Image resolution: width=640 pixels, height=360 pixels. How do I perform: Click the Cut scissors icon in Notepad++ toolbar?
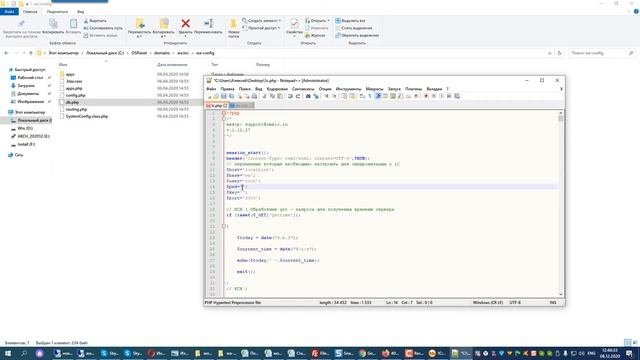tap(264, 96)
